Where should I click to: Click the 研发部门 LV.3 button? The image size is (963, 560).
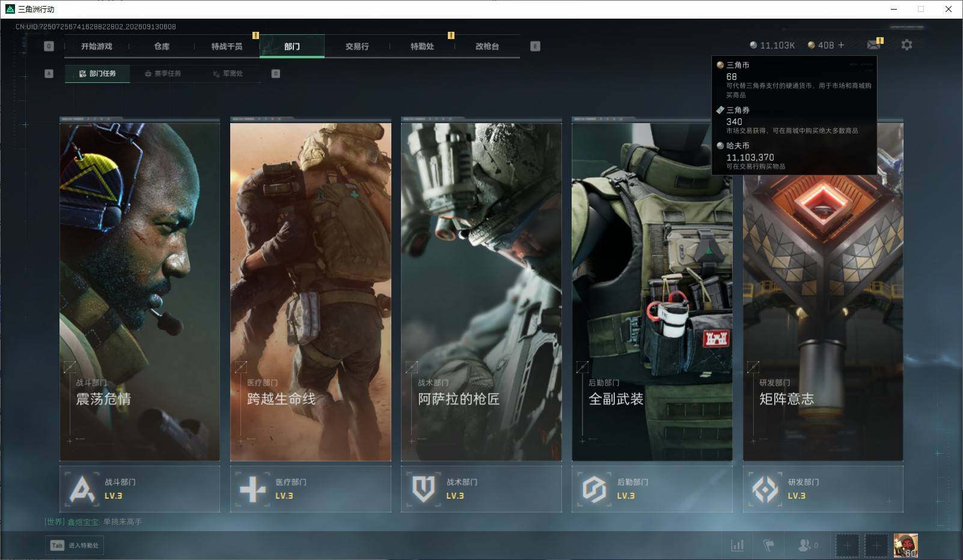[x=823, y=489]
